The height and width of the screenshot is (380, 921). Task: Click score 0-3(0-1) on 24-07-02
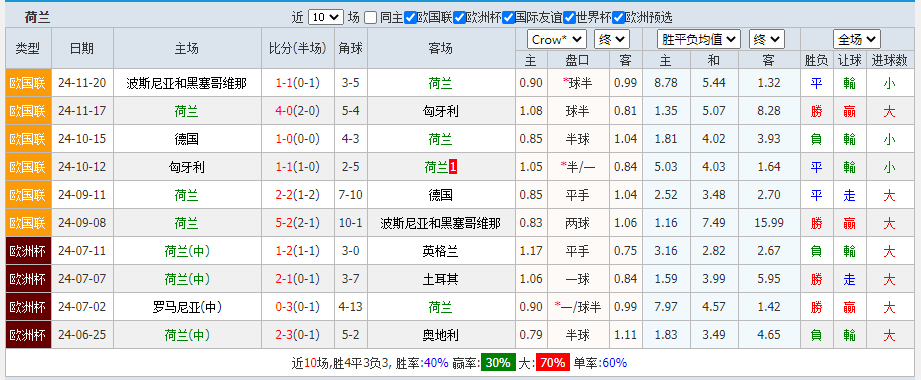tap(298, 307)
